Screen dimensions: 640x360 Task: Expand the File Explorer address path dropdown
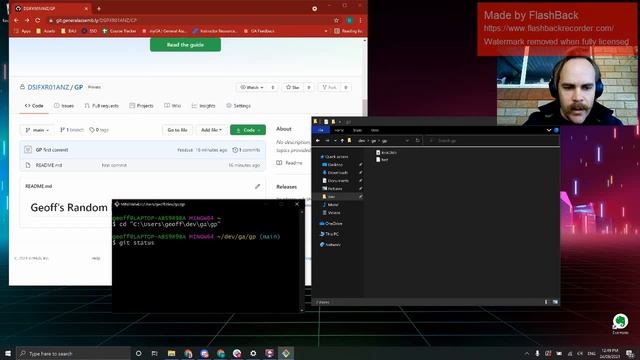407,140
